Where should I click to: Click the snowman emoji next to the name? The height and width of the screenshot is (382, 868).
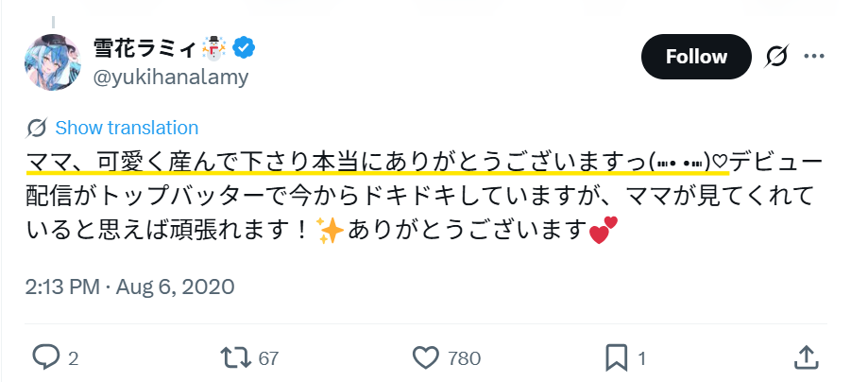(214, 47)
